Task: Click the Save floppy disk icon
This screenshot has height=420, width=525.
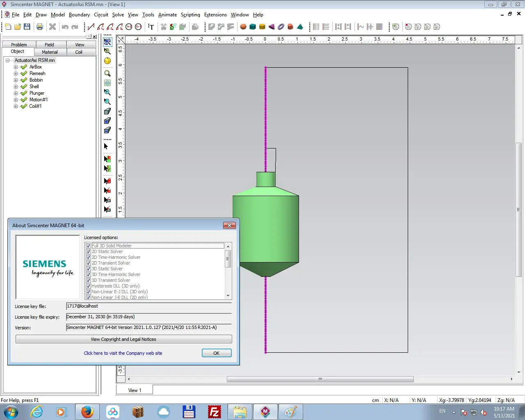Action: point(27,27)
